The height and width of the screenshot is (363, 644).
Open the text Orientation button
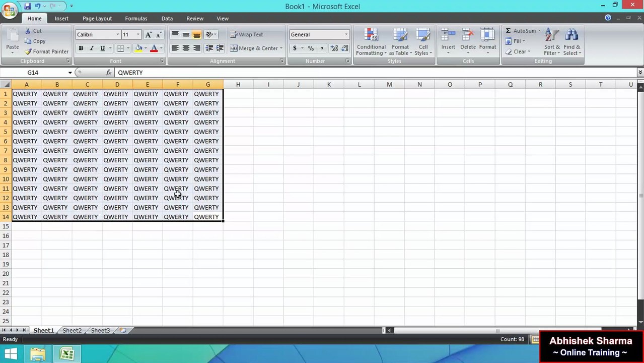[x=210, y=35]
